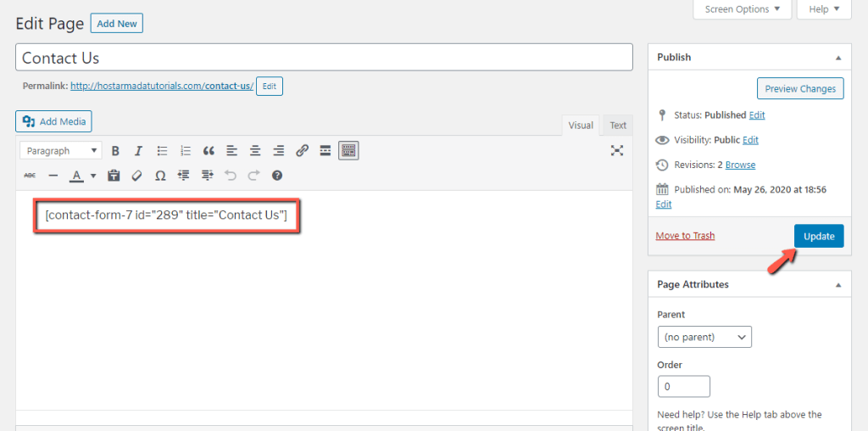Paste as text clipboard icon
The image size is (868, 431).
point(114,176)
